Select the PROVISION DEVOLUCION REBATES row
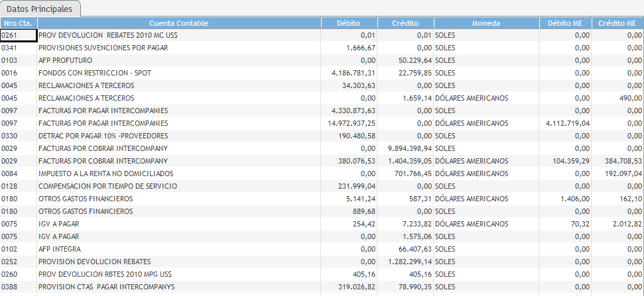This screenshot has height=296, width=644. pos(94,262)
